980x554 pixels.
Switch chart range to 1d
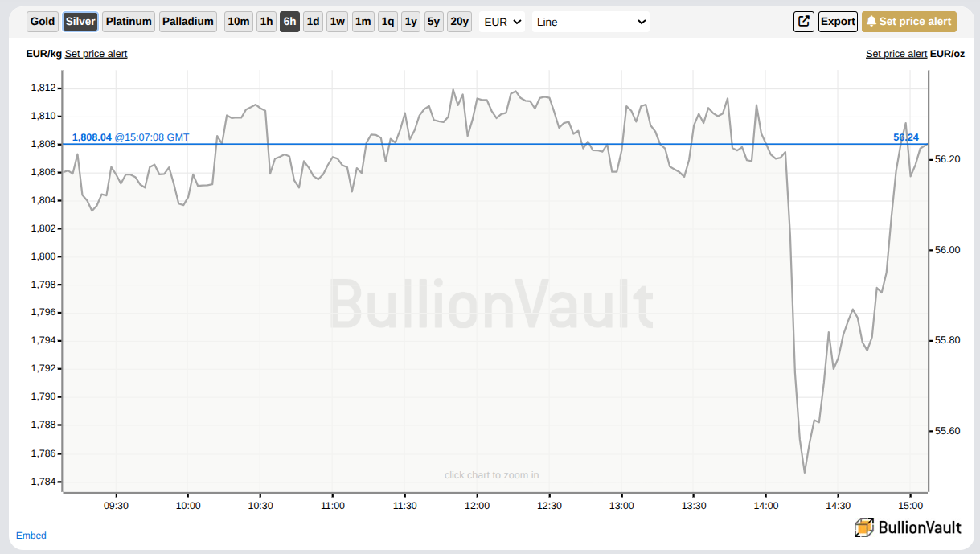tap(313, 22)
